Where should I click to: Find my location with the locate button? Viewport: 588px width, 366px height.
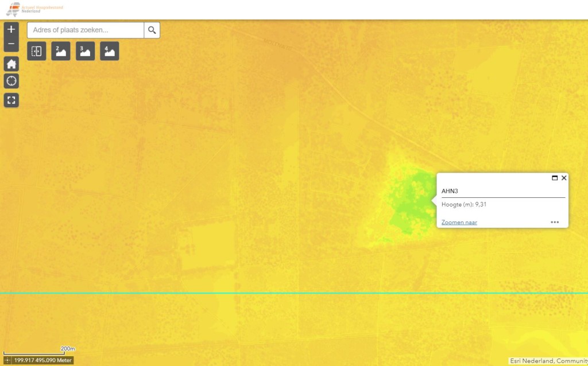pos(11,81)
